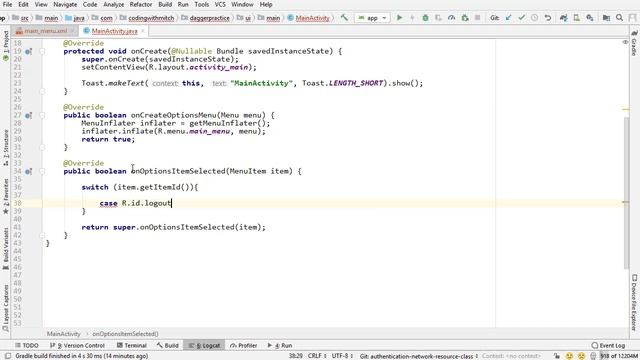This screenshot has width=640, height=360.
Task: Open the Gradle tool window
Action: [x=634, y=44]
